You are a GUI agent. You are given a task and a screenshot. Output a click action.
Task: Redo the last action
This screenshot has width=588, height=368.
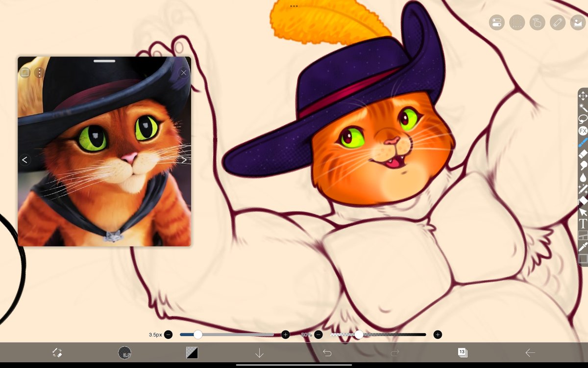pyautogui.click(x=395, y=352)
